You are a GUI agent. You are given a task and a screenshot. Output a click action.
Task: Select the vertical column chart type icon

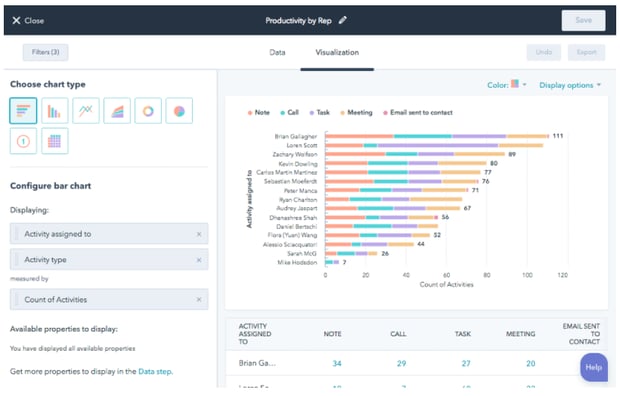[x=55, y=111]
